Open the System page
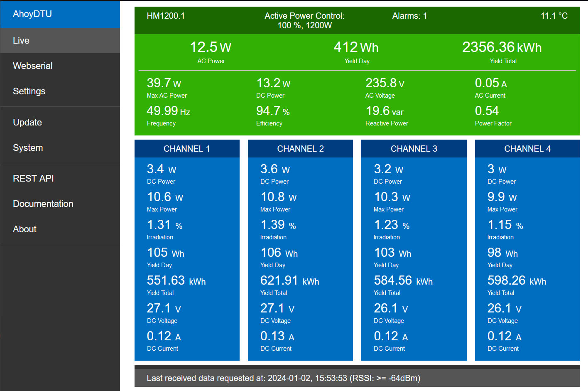Image resolution: width=588 pixels, height=391 pixels. click(x=28, y=148)
